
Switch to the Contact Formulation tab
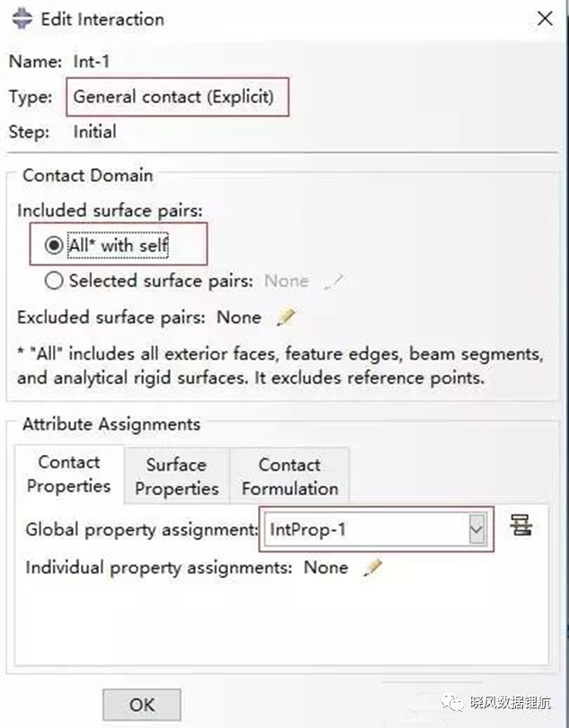pos(289,476)
